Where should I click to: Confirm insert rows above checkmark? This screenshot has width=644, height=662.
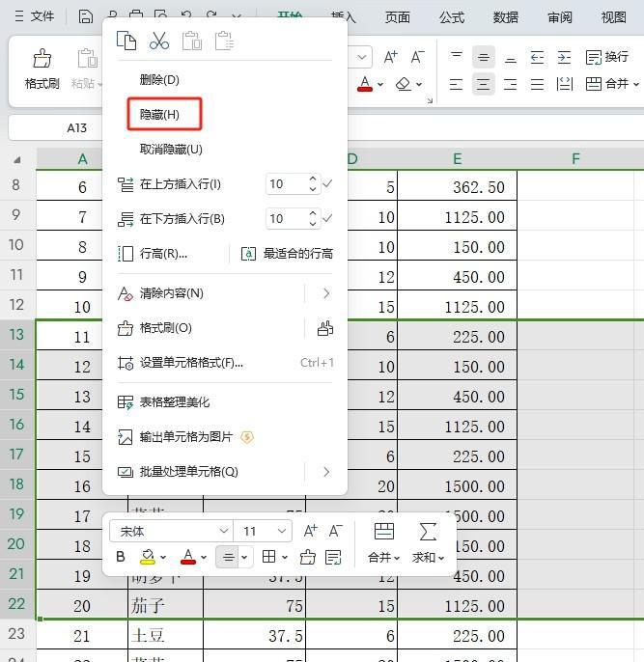pos(327,183)
